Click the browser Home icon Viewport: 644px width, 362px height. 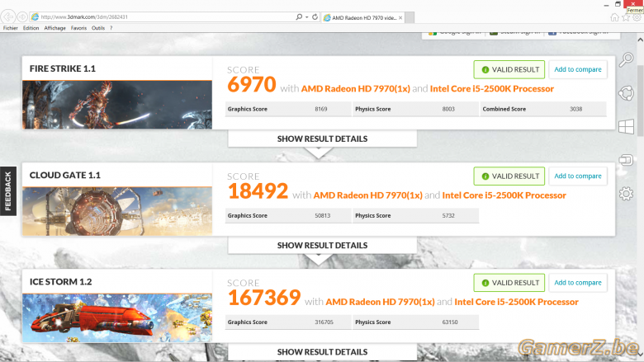tap(614, 17)
